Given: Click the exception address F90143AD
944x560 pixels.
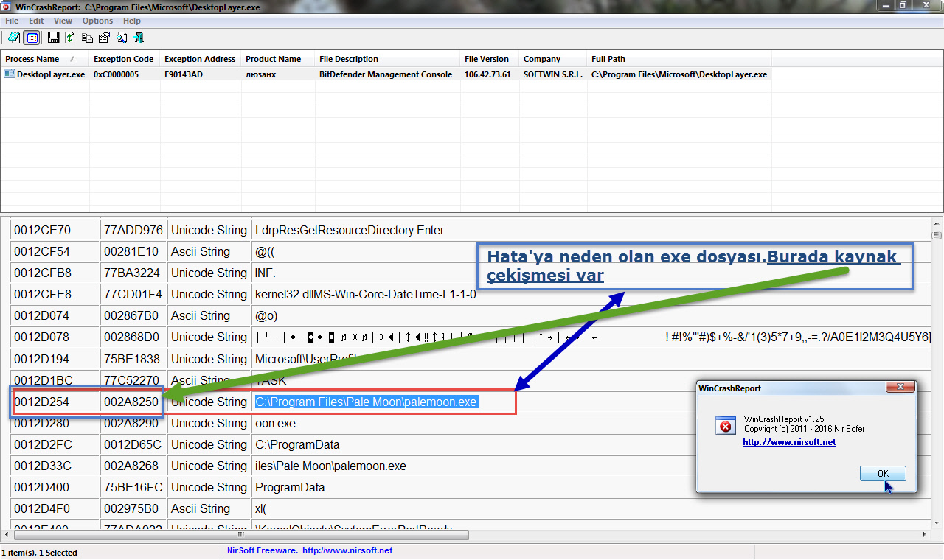Looking at the screenshot, I should (184, 74).
